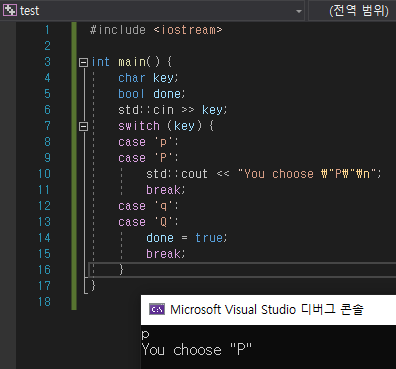Click the std::cin >> key; statement
The height and width of the screenshot is (369, 396).
(173, 110)
